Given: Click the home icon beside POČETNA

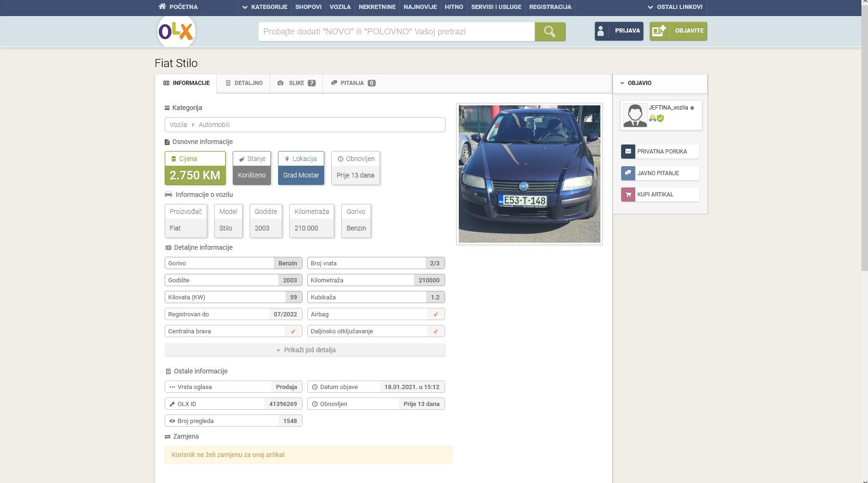Looking at the screenshot, I should click(x=162, y=7).
